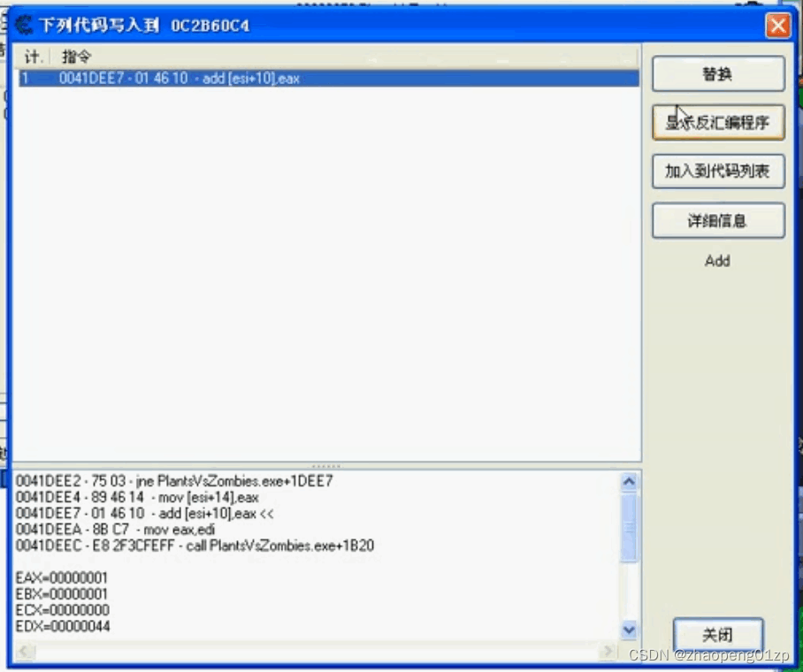Click the line 0041DEE2 jne PlantsVsZombies.exe+1DEE7
Image resolution: width=803 pixels, height=672 pixels.
[x=174, y=481]
